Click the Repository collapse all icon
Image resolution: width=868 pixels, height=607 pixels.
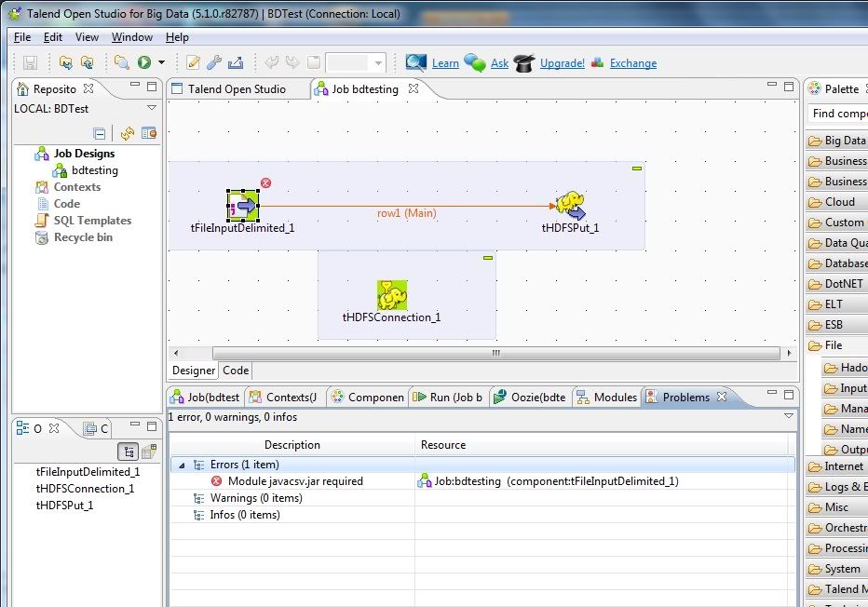pos(99,133)
